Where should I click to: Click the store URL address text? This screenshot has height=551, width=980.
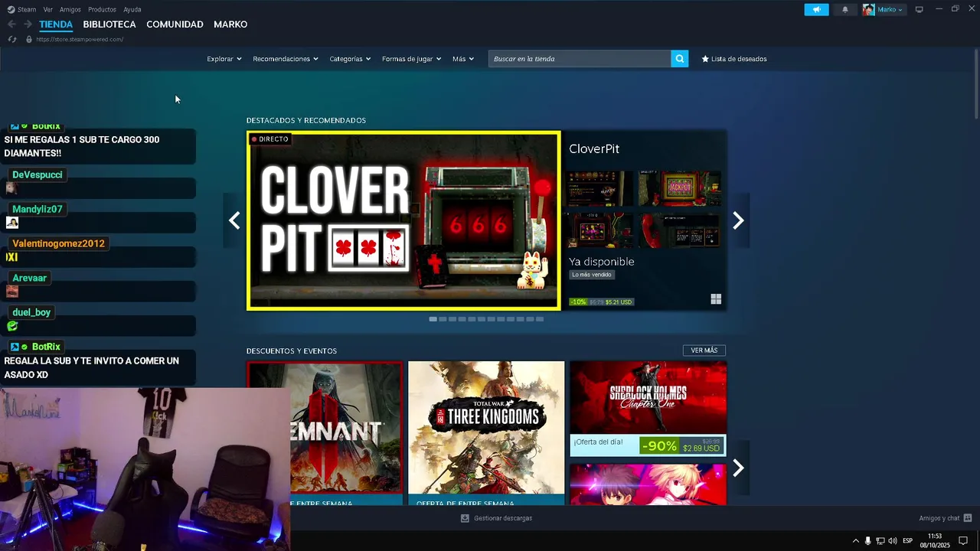[80, 39]
